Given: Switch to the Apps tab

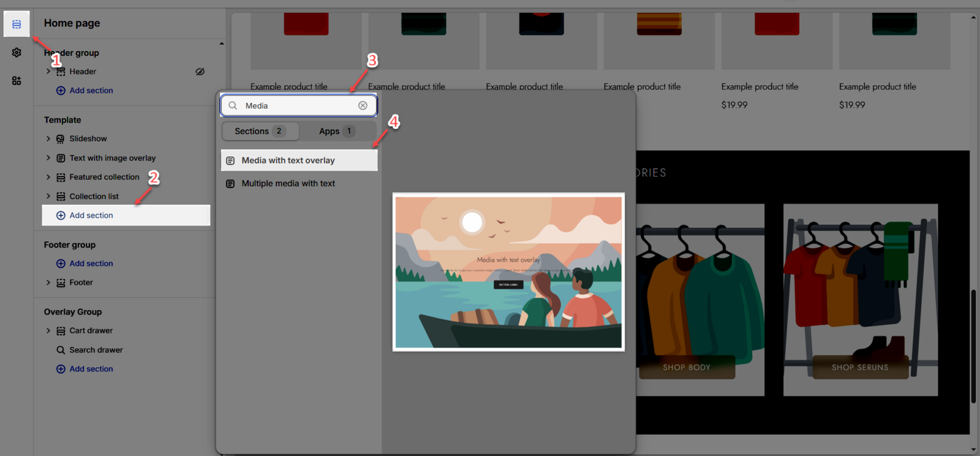Looking at the screenshot, I should click(336, 131).
